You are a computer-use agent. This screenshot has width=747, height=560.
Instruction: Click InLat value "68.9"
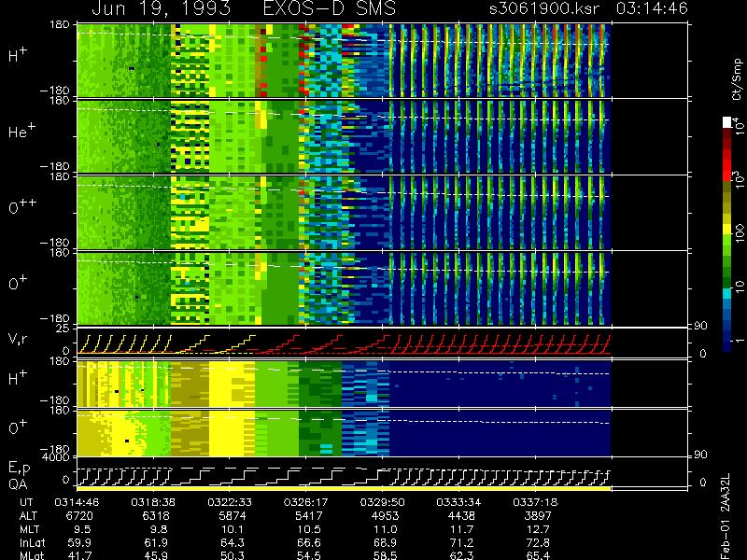pyautogui.click(x=385, y=542)
